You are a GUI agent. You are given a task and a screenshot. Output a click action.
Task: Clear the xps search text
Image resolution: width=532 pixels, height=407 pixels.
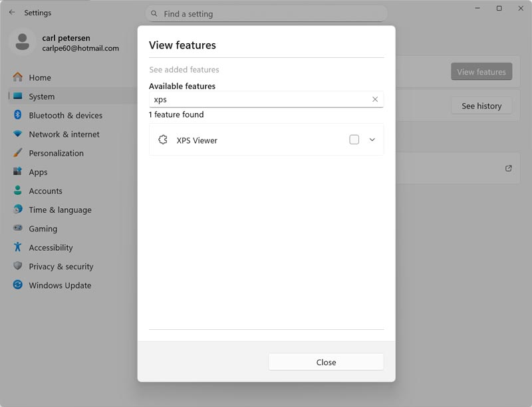(375, 99)
